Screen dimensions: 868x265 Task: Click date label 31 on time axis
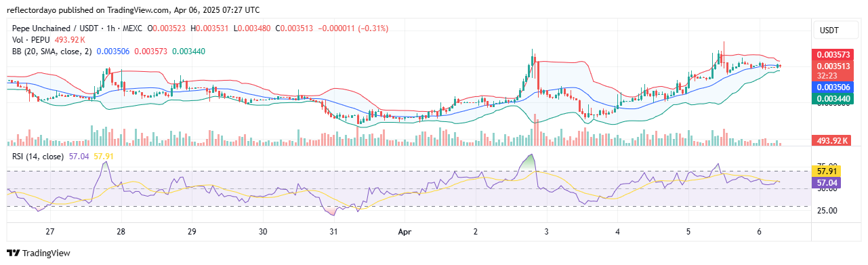334,231
